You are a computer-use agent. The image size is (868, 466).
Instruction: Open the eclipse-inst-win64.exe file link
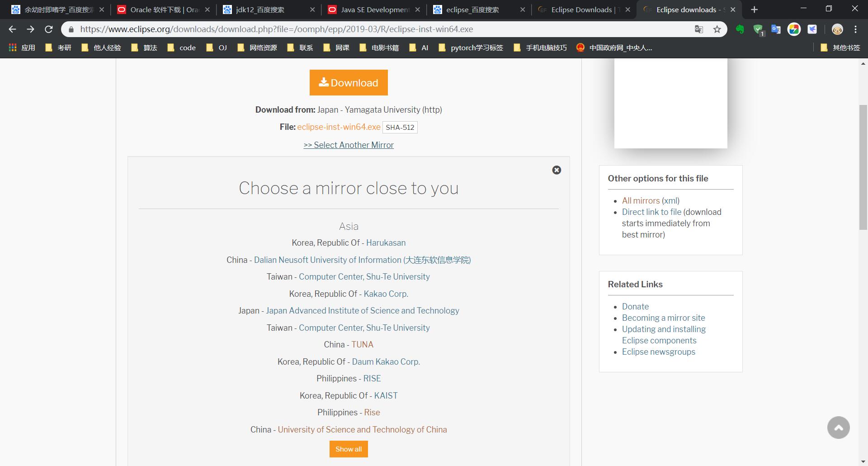[x=339, y=127]
